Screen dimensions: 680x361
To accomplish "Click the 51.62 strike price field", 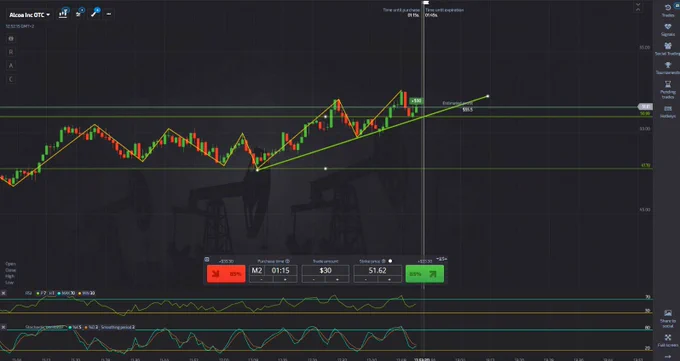I will [x=377, y=270].
